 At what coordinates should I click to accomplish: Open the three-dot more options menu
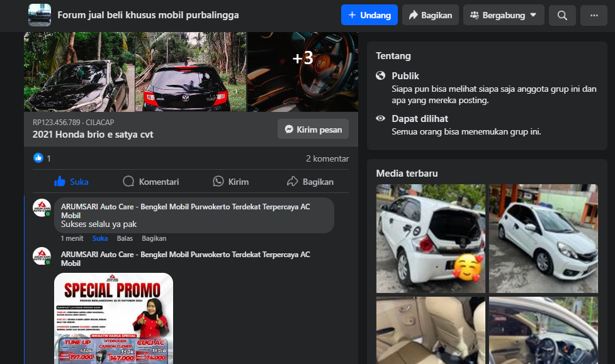pos(594,15)
